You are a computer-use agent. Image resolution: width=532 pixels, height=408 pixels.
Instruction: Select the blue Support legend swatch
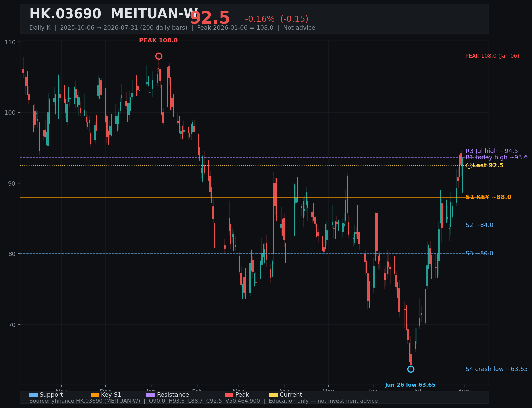point(33,395)
